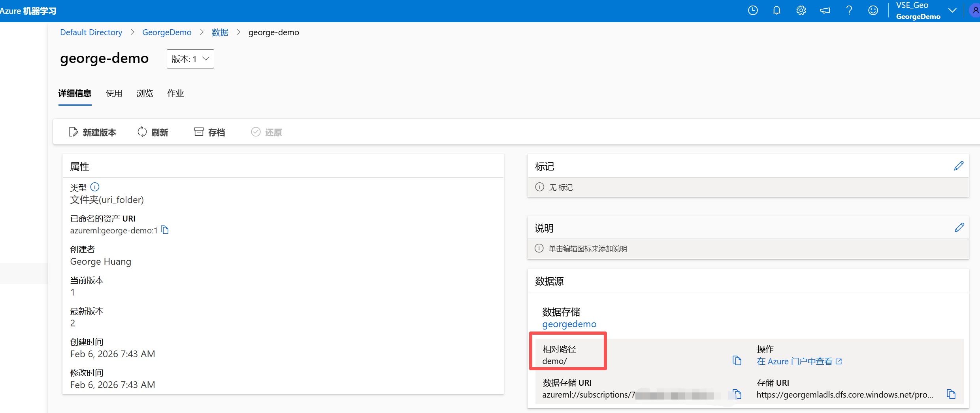
Task: Switch to the 浏览 tab
Action: (x=145, y=93)
